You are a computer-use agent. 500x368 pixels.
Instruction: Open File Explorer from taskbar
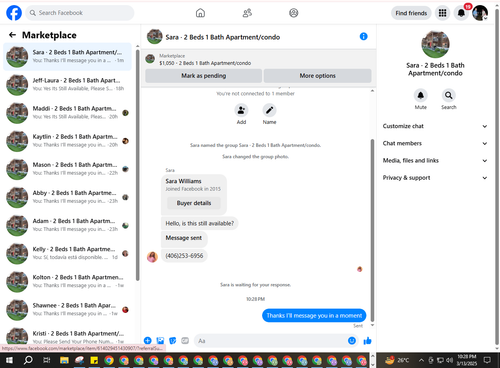point(64,360)
